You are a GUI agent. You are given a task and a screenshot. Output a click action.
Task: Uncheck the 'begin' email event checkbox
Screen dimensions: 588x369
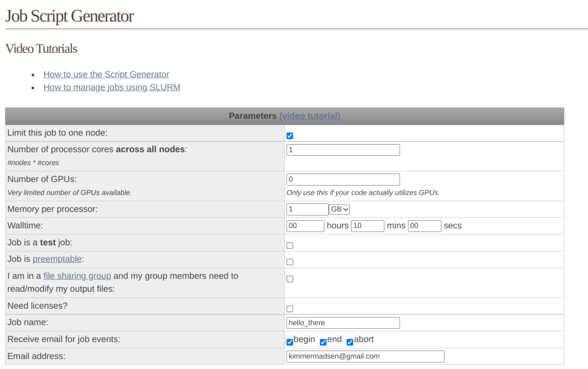(289, 342)
